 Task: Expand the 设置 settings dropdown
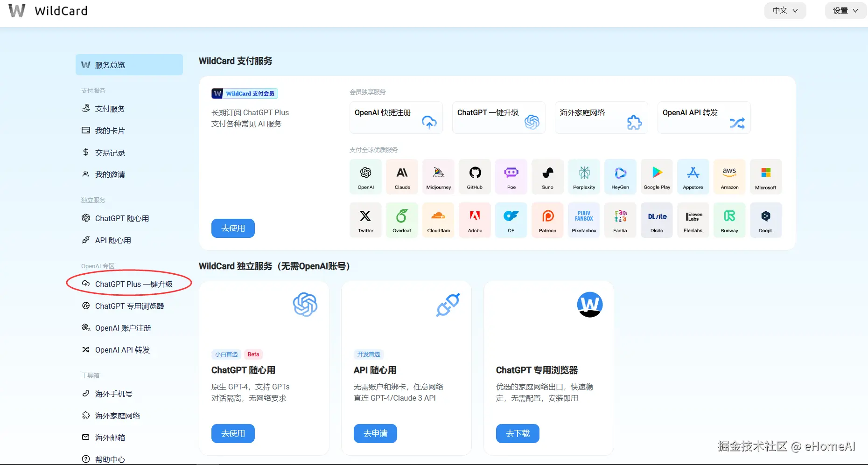[846, 11]
